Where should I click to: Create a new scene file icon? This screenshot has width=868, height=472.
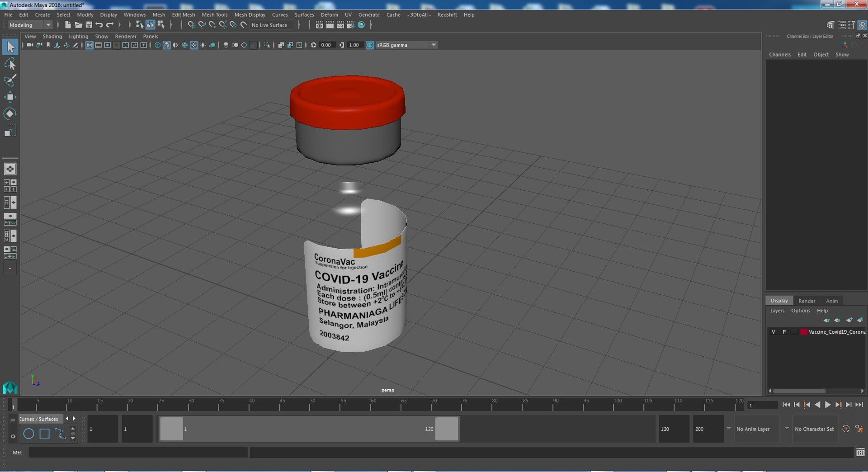68,25
